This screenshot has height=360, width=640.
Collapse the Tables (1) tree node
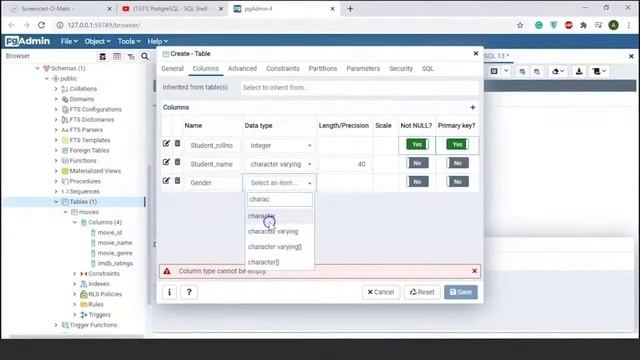[x=56, y=202]
